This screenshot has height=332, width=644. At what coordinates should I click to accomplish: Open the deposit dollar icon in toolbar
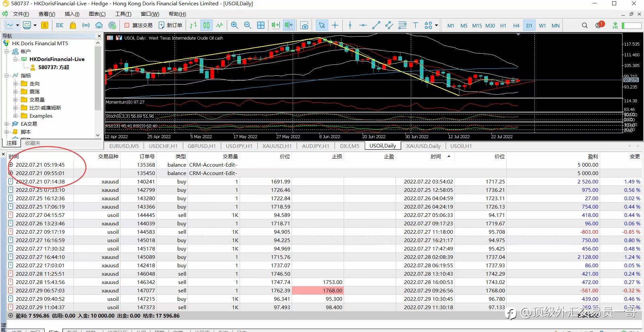pos(45,25)
